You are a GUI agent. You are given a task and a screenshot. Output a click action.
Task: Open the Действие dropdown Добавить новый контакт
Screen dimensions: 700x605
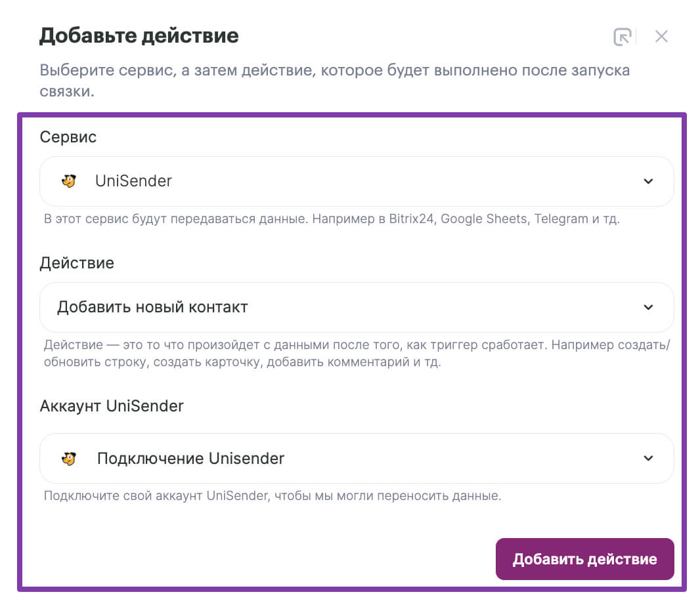[357, 307]
